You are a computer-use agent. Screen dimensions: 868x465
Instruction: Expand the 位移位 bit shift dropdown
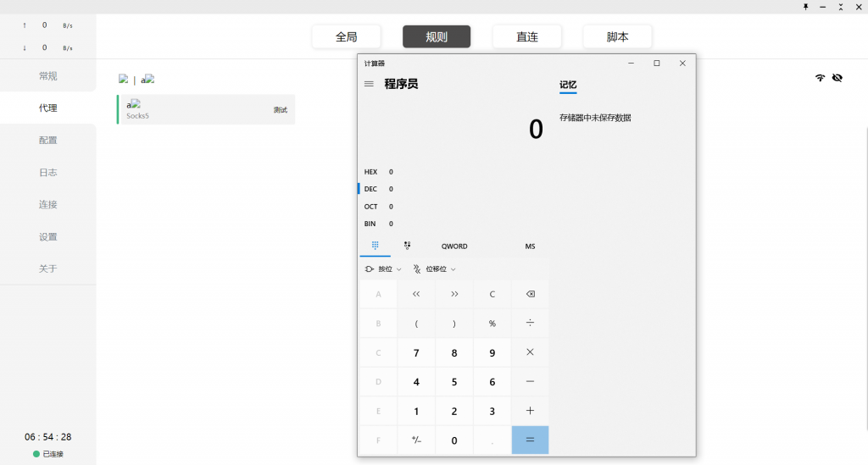click(x=435, y=269)
